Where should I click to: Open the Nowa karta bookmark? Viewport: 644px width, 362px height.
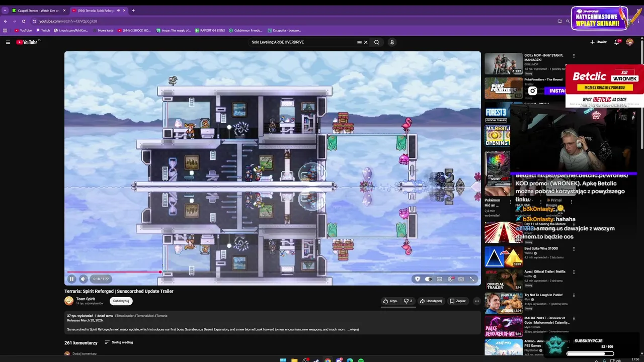coord(103,30)
